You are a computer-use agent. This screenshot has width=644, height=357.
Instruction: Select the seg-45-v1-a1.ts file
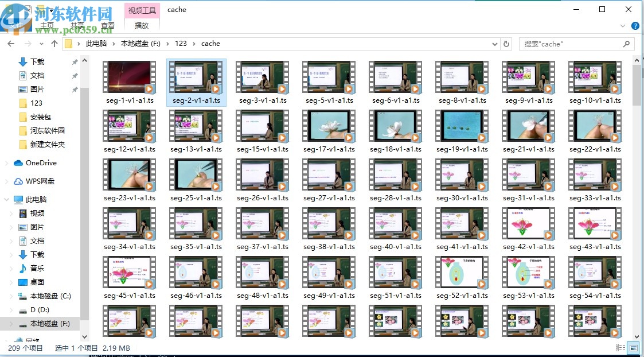click(130, 278)
